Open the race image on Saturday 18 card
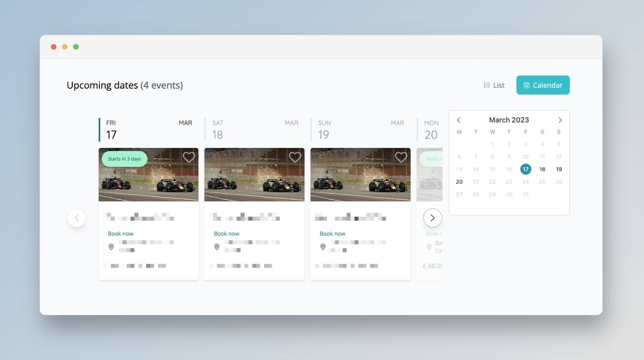This screenshot has height=360, width=644. 255,175
